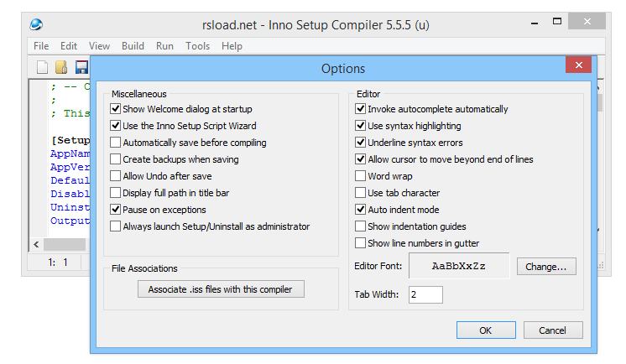This screenshot has width=626, height=364.
Task: Enable Automatically save before compiling
Action: [x=115, y=143]
